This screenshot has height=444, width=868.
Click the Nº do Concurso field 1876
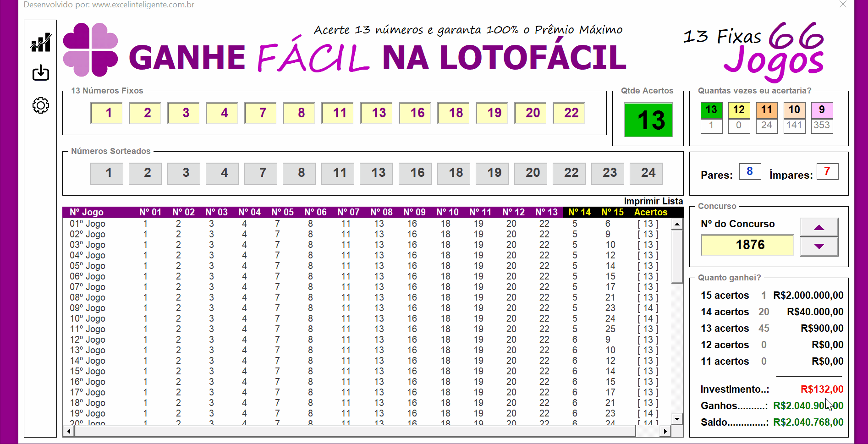coord(747,245)
